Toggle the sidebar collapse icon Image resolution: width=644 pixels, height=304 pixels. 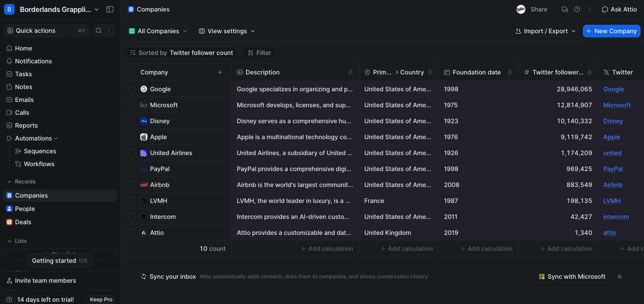coord(110,9)
